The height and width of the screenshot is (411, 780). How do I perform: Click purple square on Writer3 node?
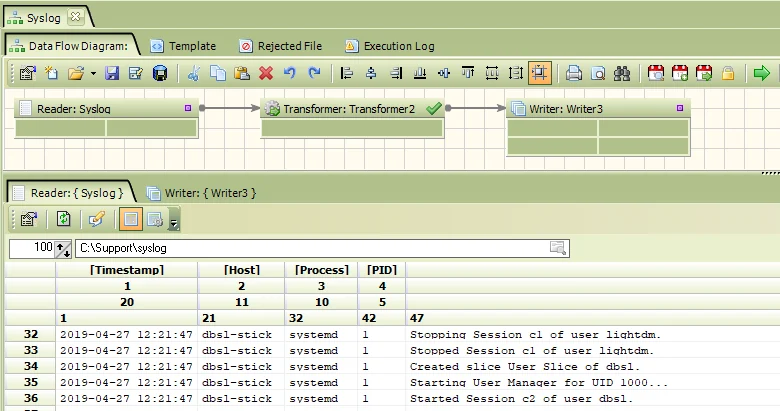coord(680,108)
